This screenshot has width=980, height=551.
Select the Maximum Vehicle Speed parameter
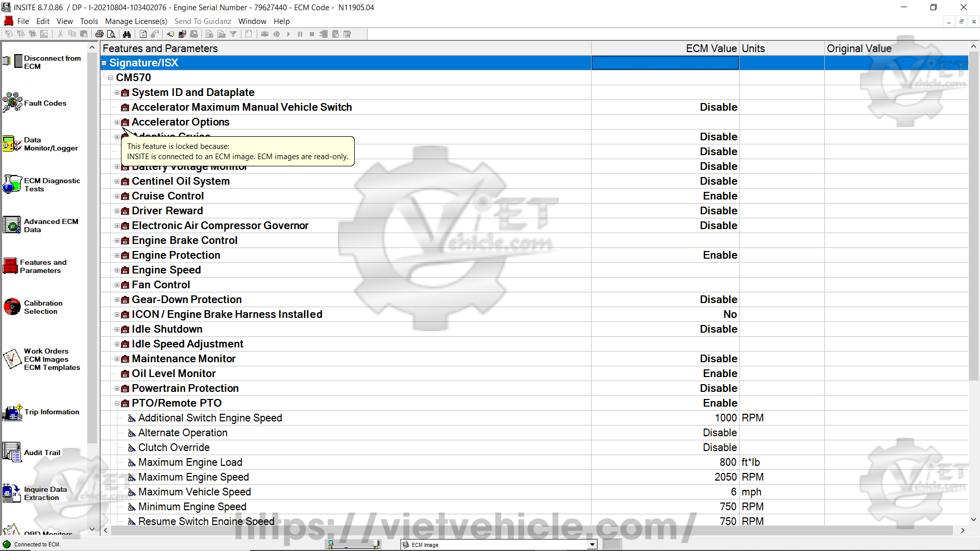point(194,492)
